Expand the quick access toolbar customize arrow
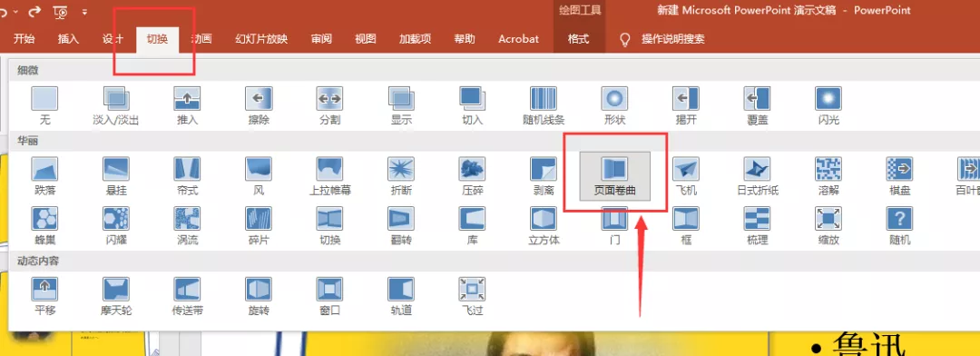The height and width of the screenshot is (356, 980). point(84,11)
